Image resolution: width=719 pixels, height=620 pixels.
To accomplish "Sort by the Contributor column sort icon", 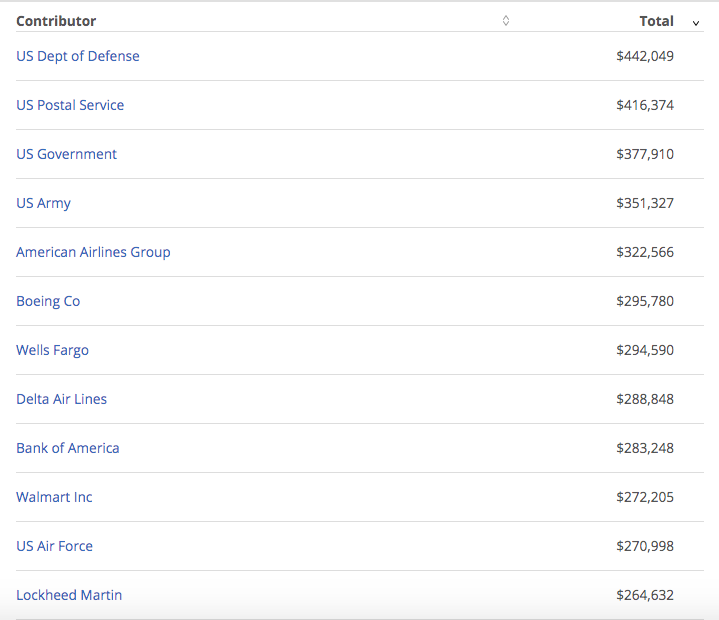I will (x=506, y=21).
